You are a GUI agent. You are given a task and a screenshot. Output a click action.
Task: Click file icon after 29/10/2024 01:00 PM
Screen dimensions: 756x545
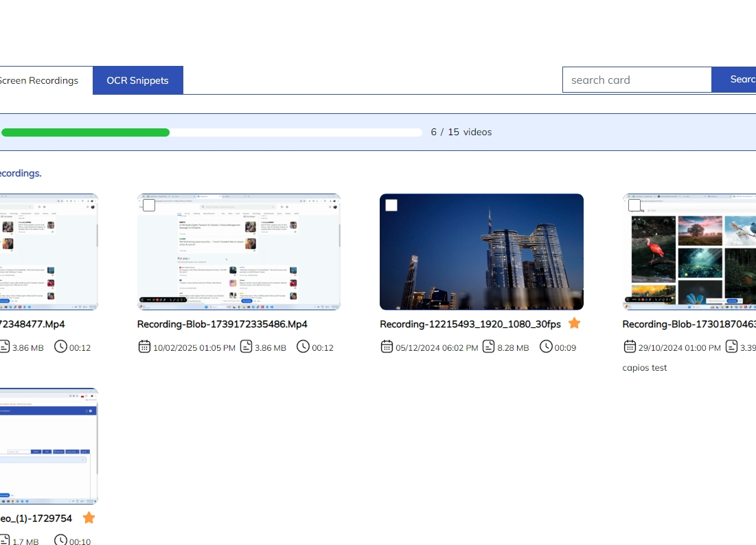(x=731, y=347)
